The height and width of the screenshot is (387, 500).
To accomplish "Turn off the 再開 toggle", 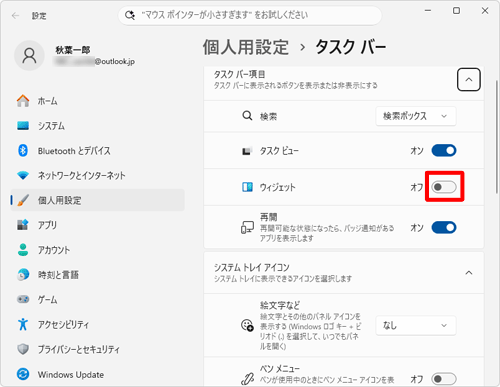I will 444,228.
